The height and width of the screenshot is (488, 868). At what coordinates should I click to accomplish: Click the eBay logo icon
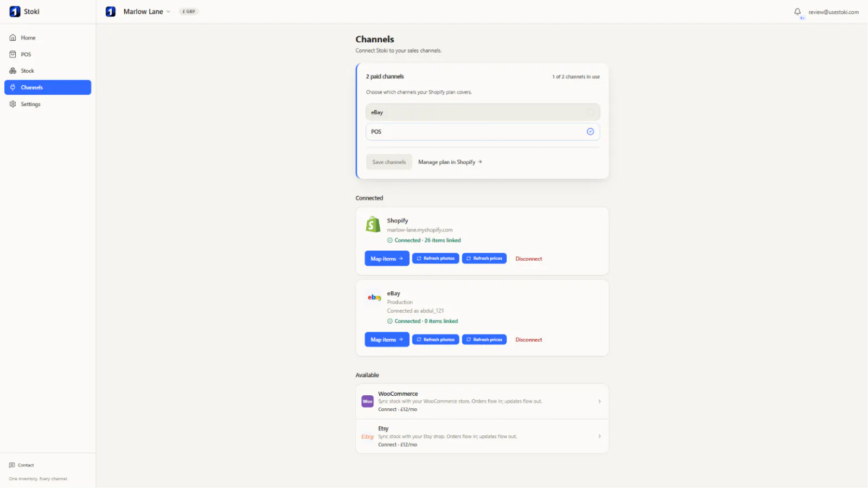374,297
